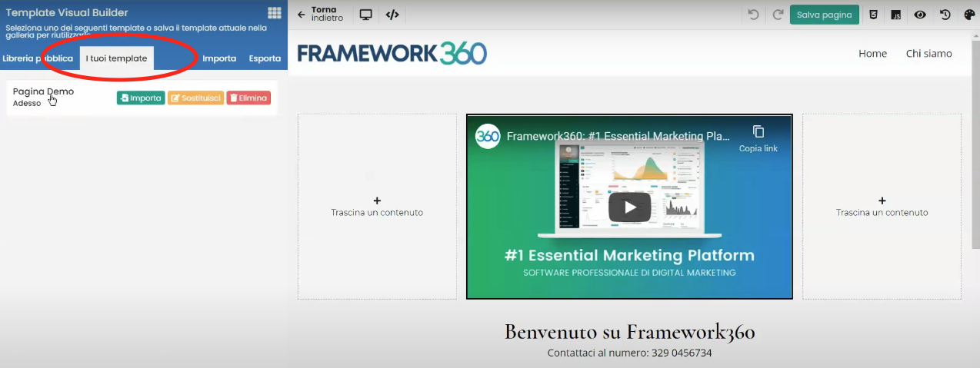Switch to desktop preview monitor icon
Image resolution: width=980 pixels, height=368 pixels.
point(366,15)
